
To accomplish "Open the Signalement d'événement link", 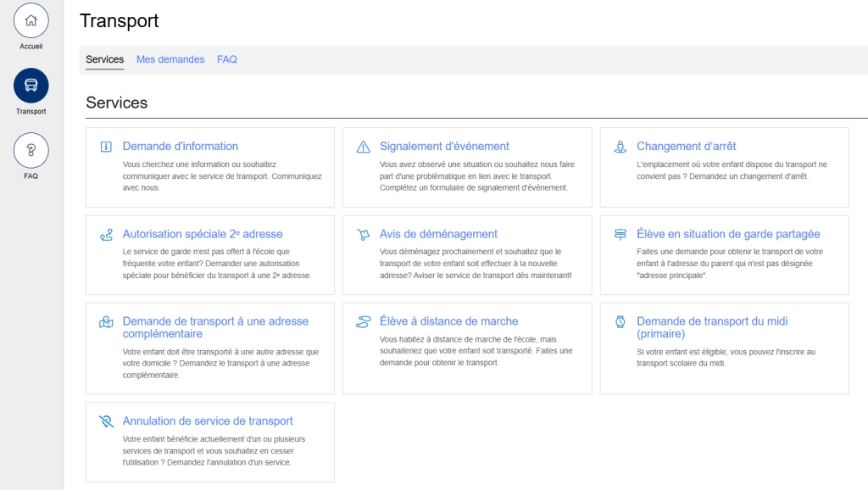I will (444, 147).
